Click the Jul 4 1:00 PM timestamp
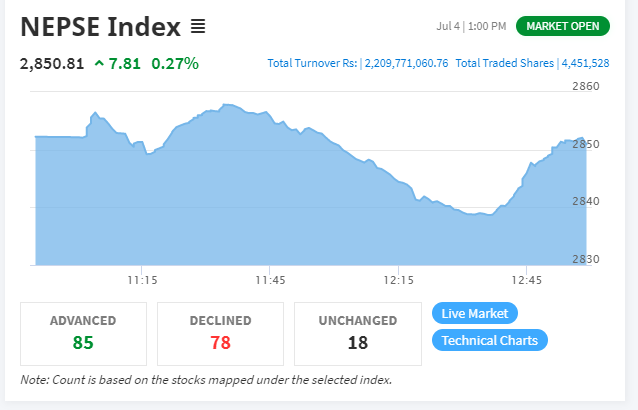 [x=471, y=26]
